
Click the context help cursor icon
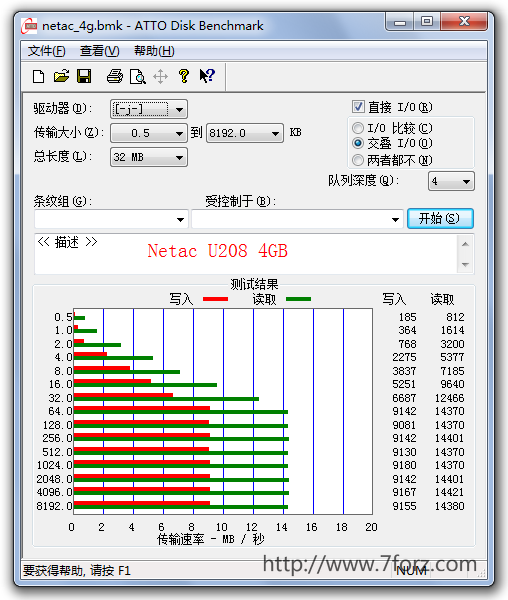pyautogui.click(x=207, y=76)
